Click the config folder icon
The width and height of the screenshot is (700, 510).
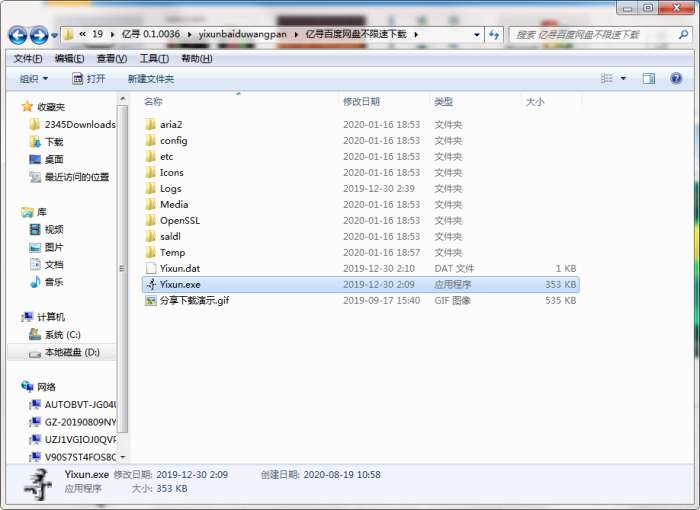[x=150, y=140]
